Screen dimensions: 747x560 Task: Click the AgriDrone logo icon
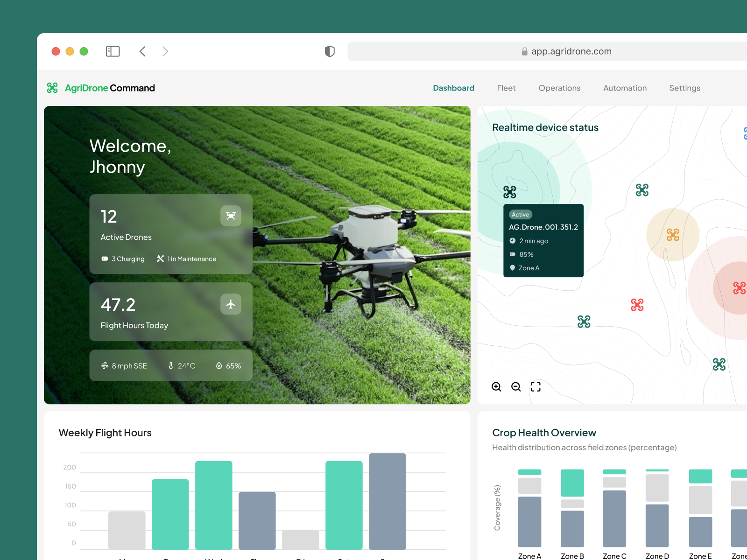tap(52, 88)
